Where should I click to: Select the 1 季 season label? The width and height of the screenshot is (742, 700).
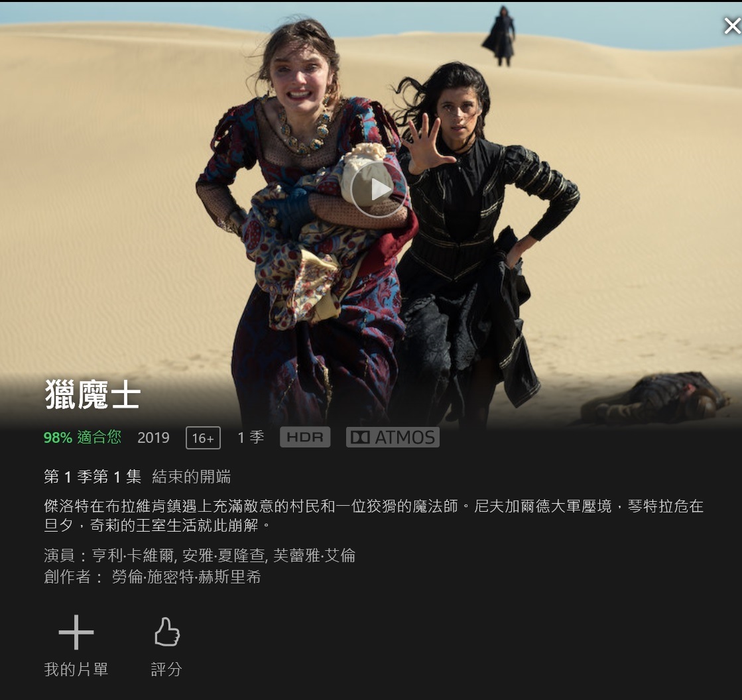(x=251, y=437)
